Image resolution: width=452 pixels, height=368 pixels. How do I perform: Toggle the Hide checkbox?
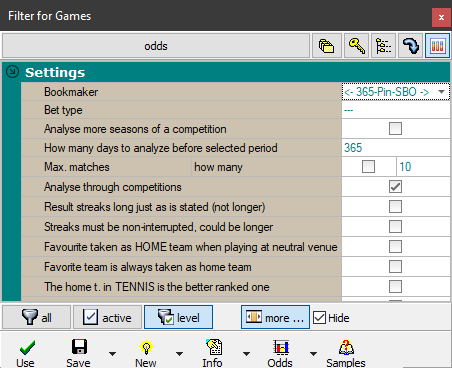tap(319, 318)
